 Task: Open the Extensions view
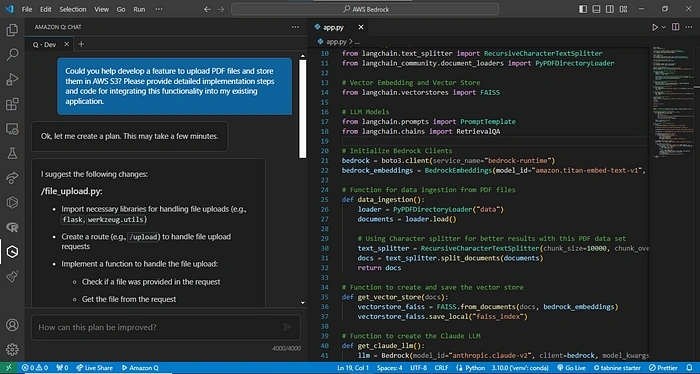[12, 104]
